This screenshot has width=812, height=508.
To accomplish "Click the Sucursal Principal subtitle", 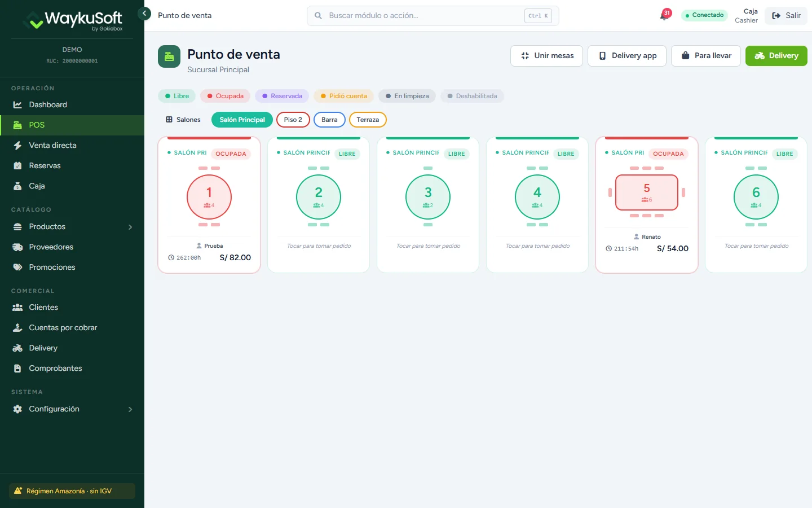I will [x=218, y=70].
